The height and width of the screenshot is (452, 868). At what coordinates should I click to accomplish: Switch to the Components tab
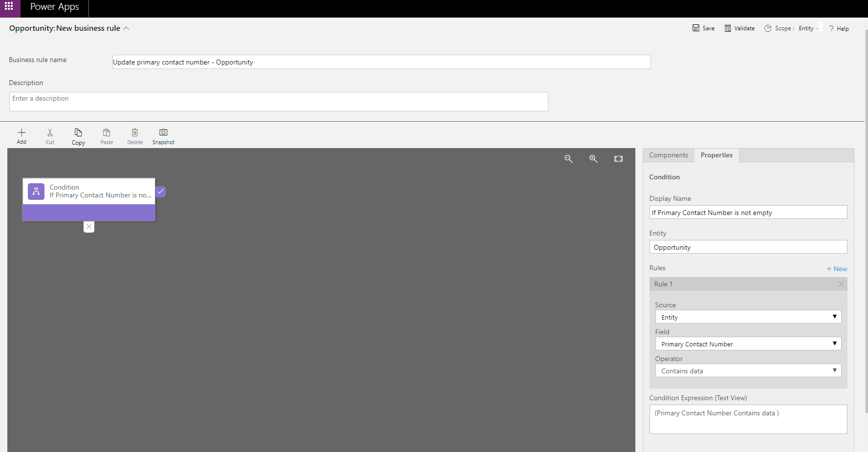pos(668,155)
